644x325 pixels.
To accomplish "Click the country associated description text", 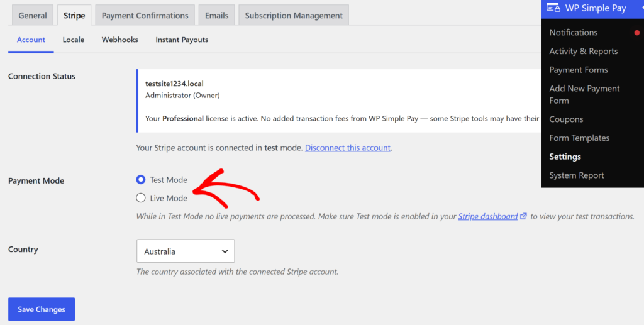I will tap(237, 272).
